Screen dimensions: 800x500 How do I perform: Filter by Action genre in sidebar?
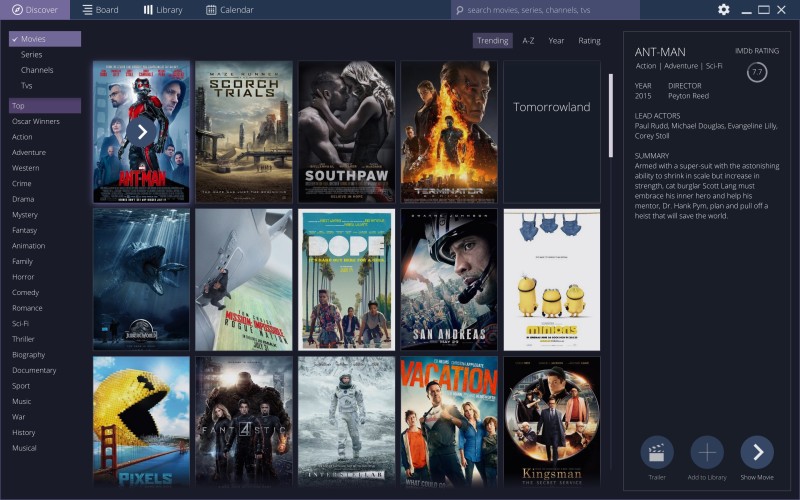22,137
